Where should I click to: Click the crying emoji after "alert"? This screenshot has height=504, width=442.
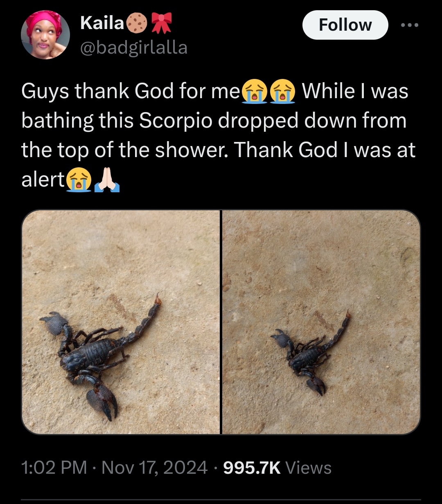pyautogui.click(x=79, y=180)
